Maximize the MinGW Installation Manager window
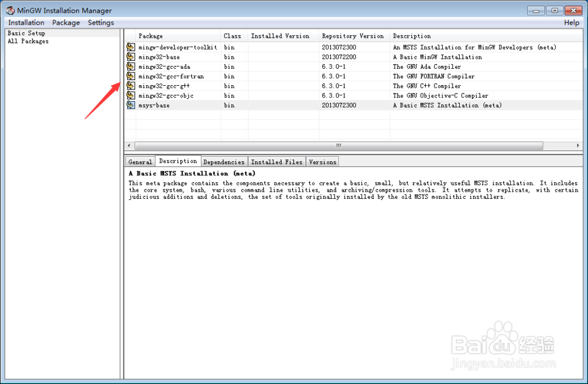This screenshot has width=588, height=384. click(554, 11)
